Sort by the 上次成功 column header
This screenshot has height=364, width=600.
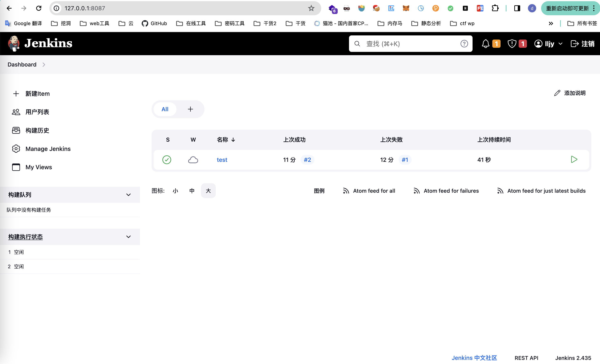pyautogui.click(x=294, y=140)
